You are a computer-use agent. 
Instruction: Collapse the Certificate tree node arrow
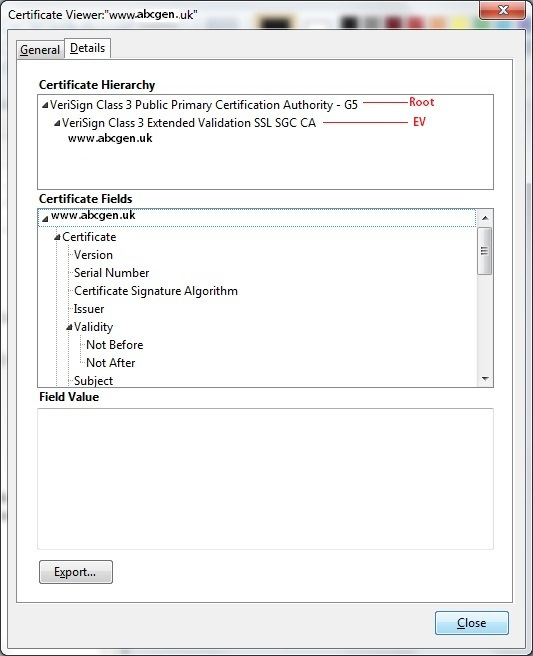tap(57, 237)
